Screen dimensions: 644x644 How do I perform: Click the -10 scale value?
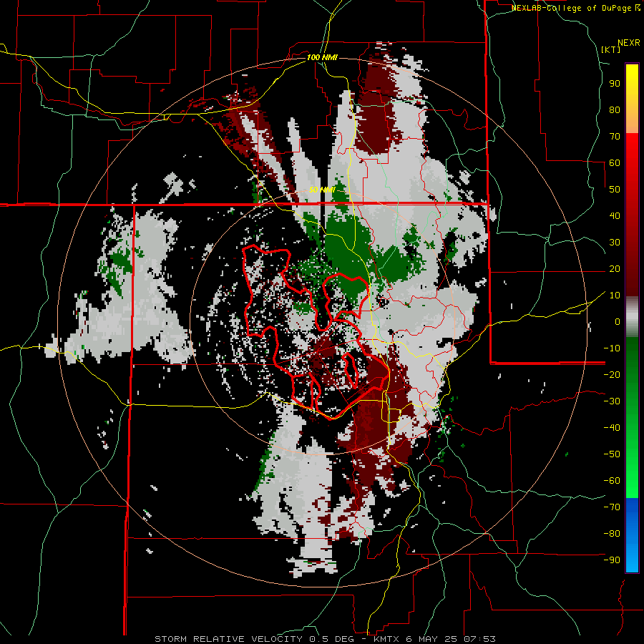(x=612, y=348)
